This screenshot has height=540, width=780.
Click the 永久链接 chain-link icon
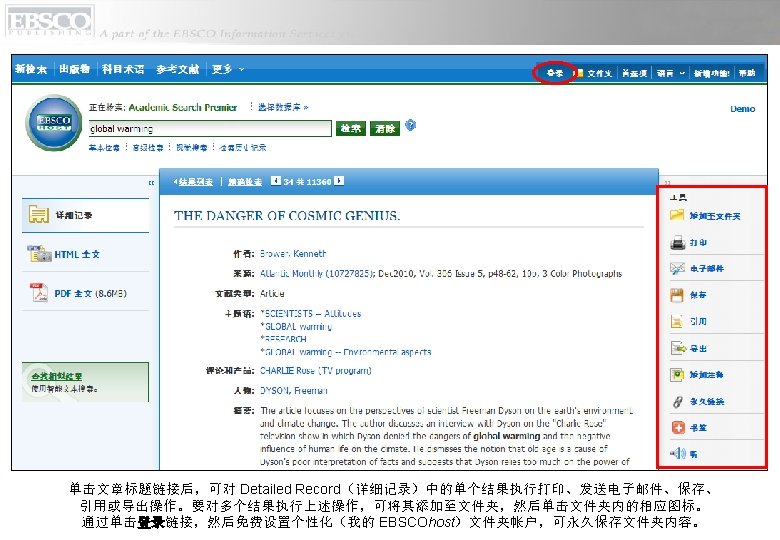coord(678,401)
